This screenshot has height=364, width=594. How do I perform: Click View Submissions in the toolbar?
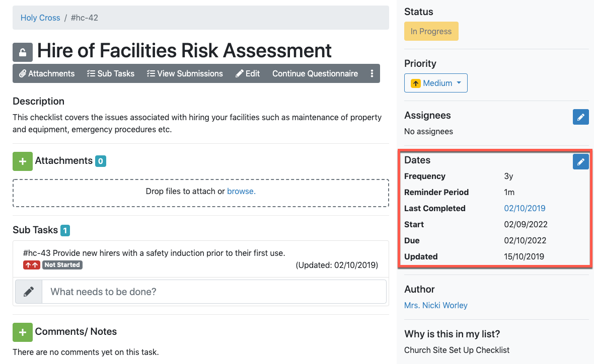tap(185, 73)
